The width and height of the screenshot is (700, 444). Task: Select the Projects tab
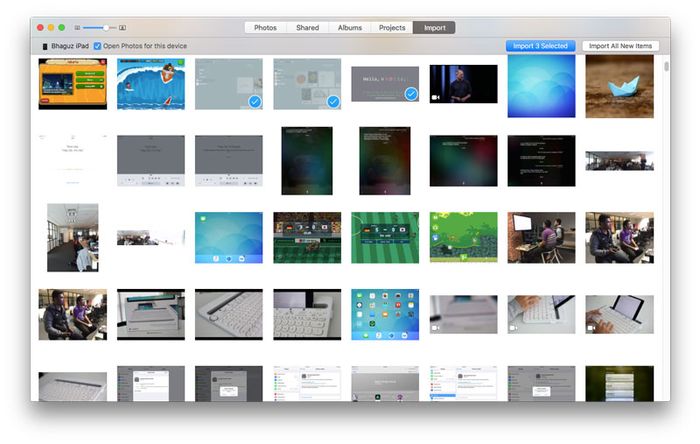(x=392, y=28)
